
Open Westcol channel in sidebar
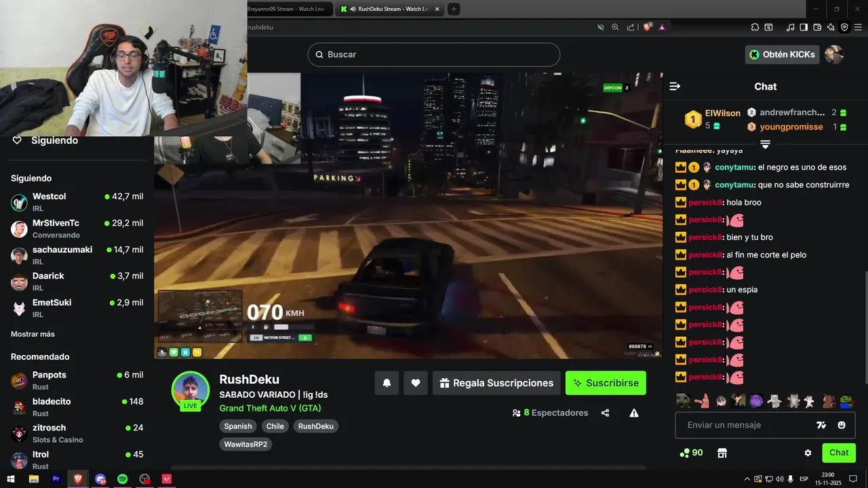pos(77,202)
